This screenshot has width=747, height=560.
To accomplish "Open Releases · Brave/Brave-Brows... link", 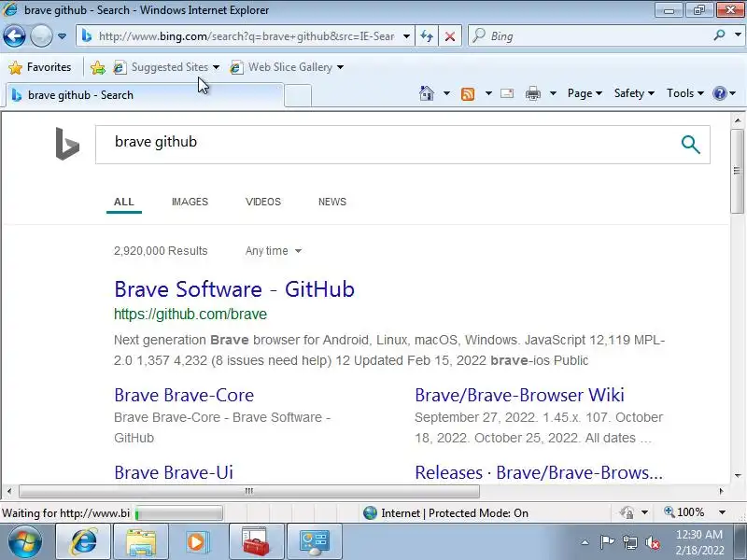I will 539,472.
